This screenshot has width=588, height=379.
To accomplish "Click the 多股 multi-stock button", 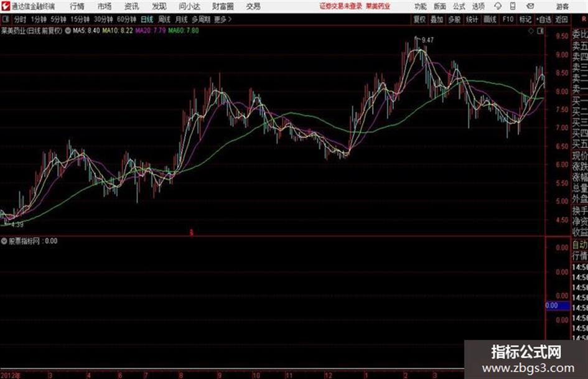I will pyautogui.click(x=454, y=19).
